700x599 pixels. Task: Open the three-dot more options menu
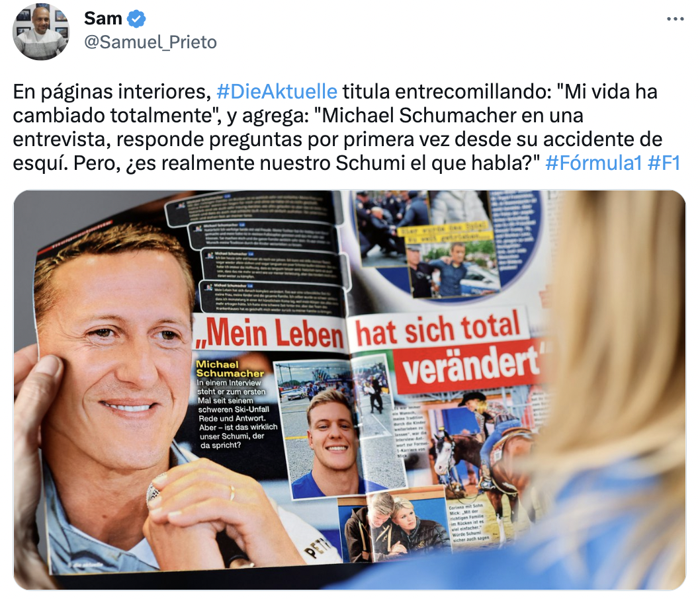pos(675,19)
